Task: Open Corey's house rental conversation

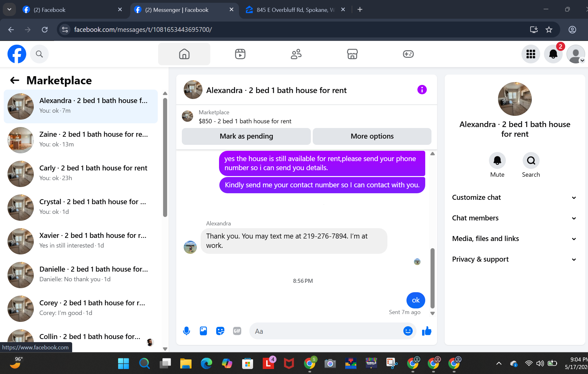Action: pos(81,308)
